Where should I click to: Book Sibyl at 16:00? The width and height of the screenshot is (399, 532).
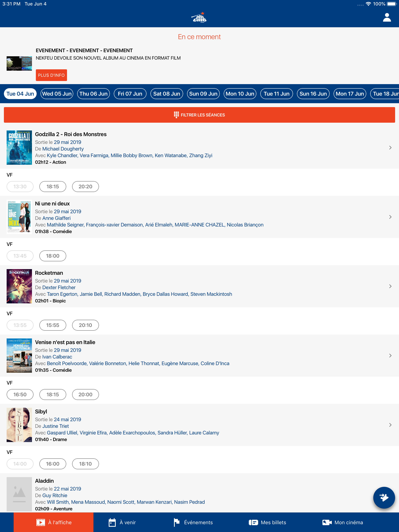53,463
